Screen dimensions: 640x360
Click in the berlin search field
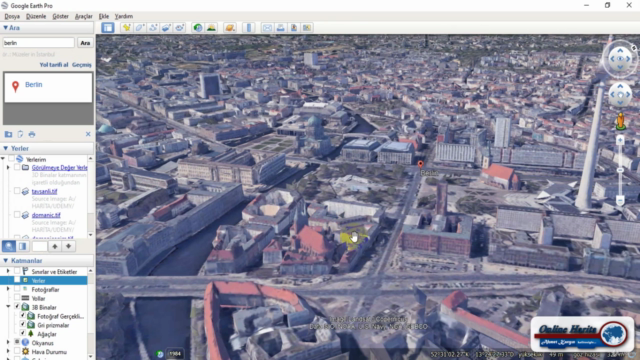click(38, 43)
